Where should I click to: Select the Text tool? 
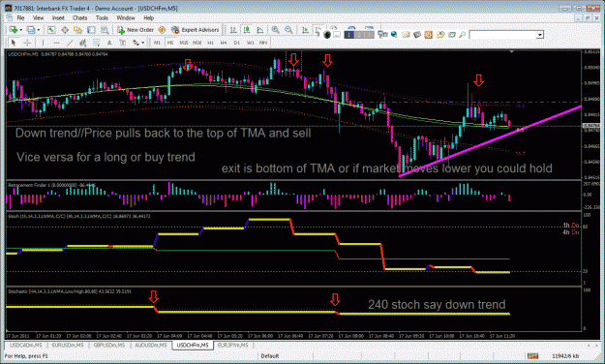pos(109,43)
